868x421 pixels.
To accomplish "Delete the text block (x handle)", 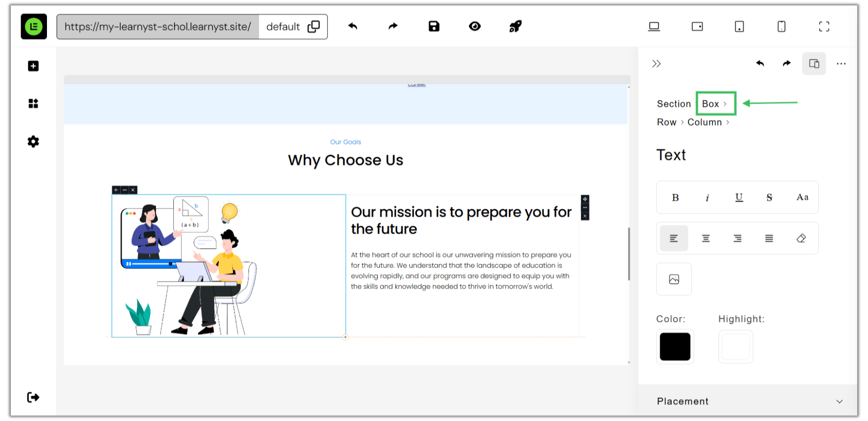I will pos(585,216).
